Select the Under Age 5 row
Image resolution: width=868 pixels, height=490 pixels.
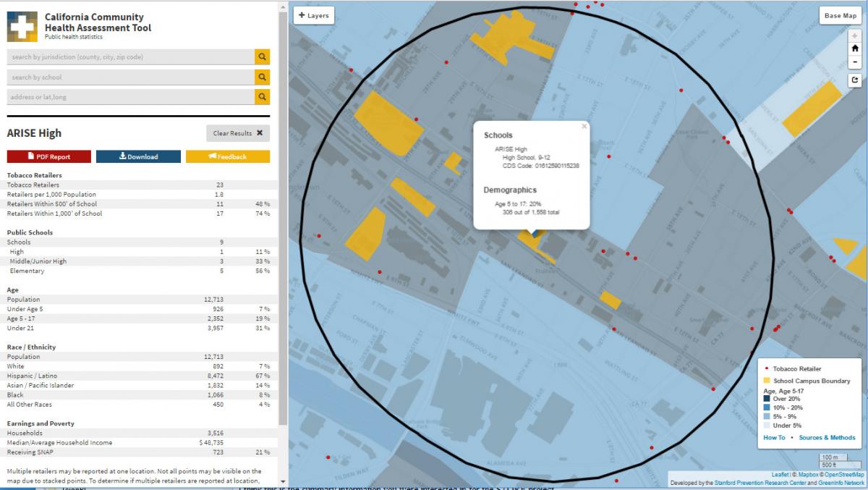pyautogui.click(x=138, y=309)
